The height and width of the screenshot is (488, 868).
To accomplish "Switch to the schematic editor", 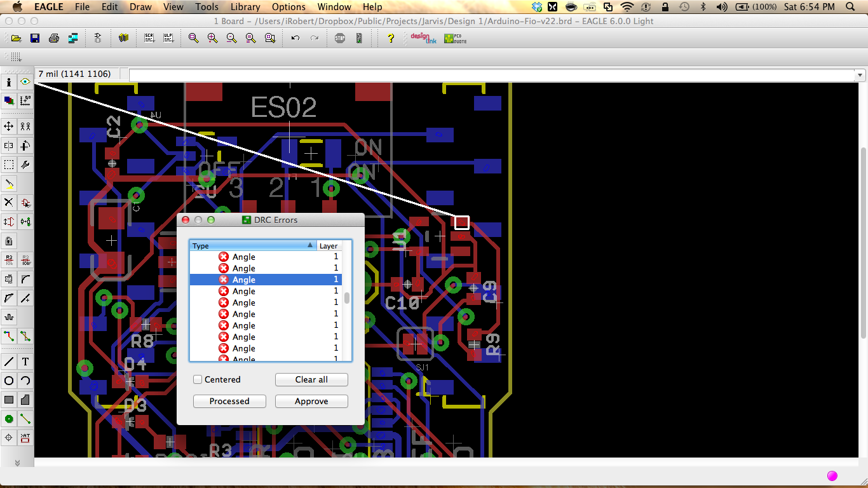I will click(x=98, y=38).
